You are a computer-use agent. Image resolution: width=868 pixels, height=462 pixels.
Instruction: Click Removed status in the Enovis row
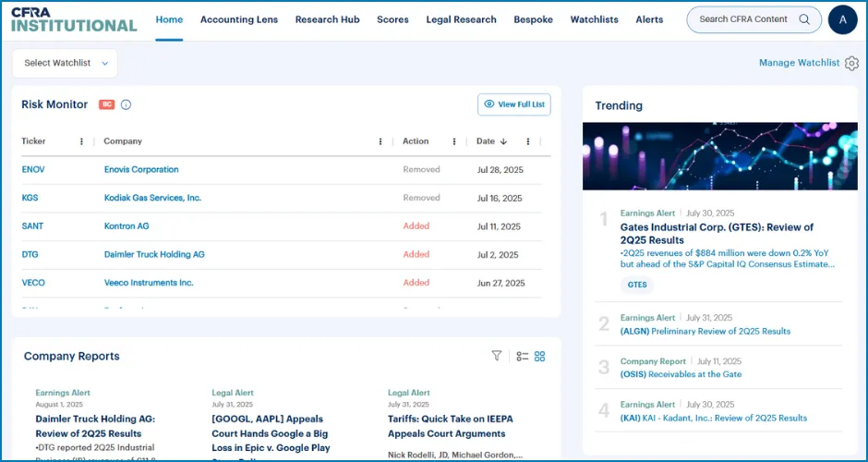tap(421, 169)
